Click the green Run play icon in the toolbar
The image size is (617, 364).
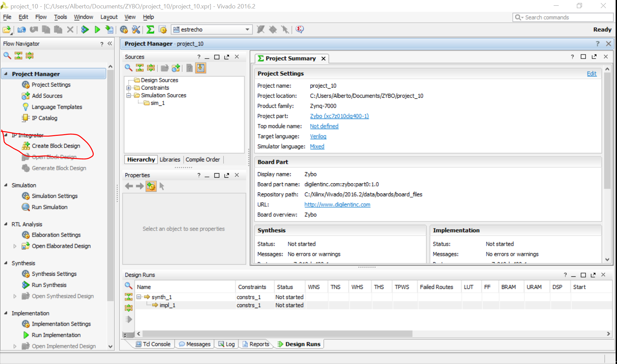coord(97,29)
